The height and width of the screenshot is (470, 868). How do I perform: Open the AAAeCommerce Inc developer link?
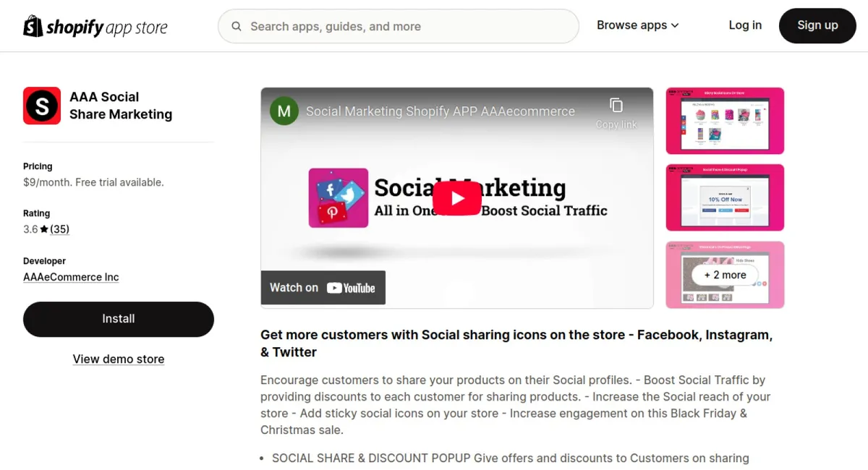71,277
